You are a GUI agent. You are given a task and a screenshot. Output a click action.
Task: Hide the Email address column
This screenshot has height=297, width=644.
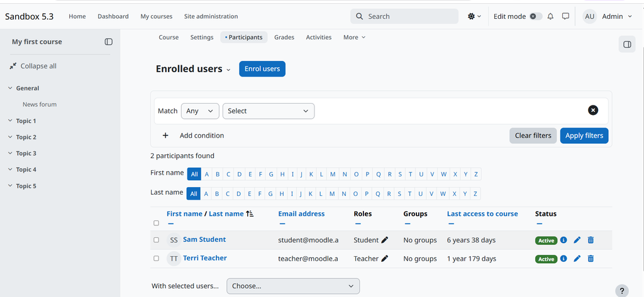tap(282, 224)
